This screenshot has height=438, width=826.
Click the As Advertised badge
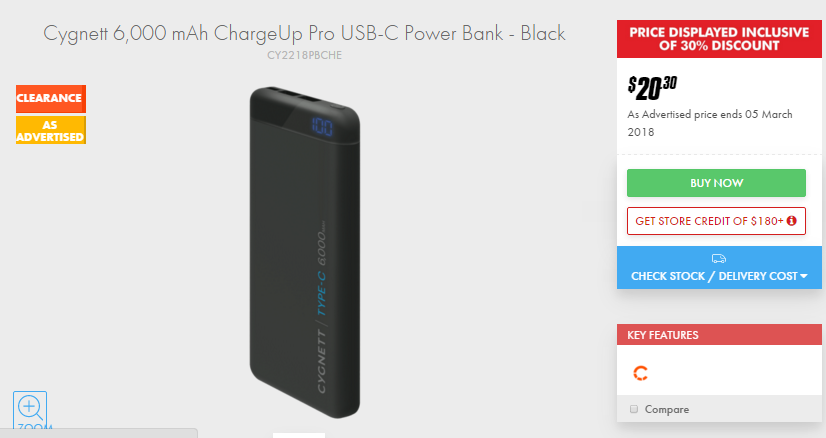point(51,130)
